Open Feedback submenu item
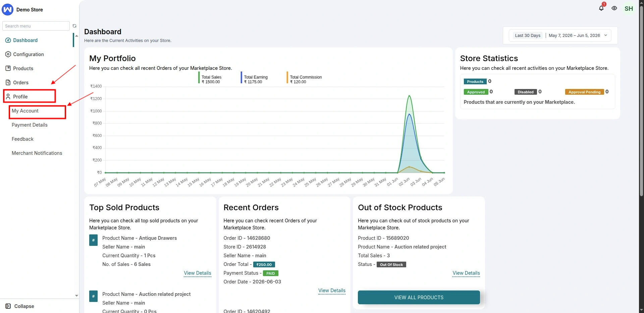Screen dimensions: 644x313 point(22,139)
